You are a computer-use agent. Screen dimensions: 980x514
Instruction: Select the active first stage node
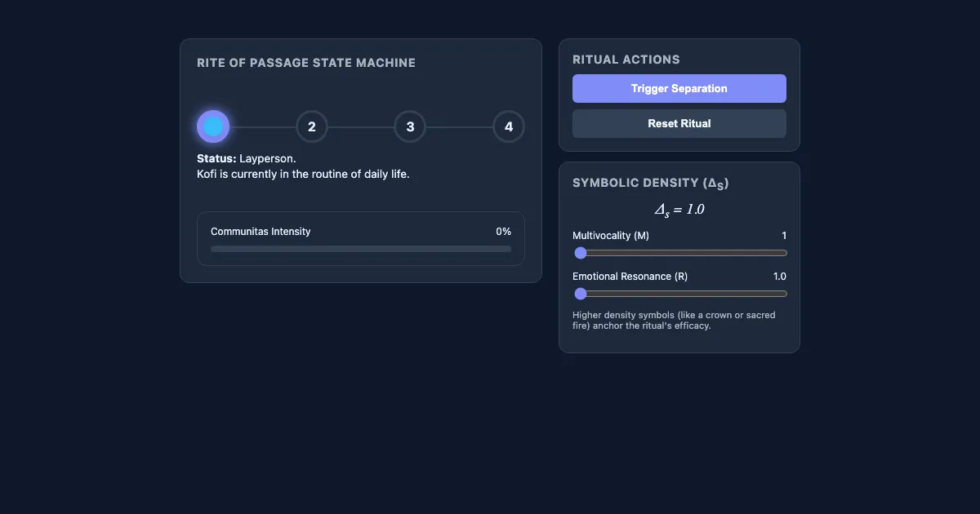tap(213, 126)
